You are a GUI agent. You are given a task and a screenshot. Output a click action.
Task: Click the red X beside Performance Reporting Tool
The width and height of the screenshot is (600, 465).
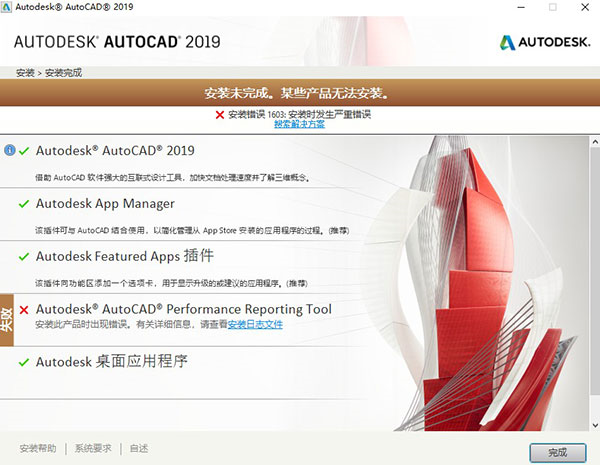click(x=24, y=310)
